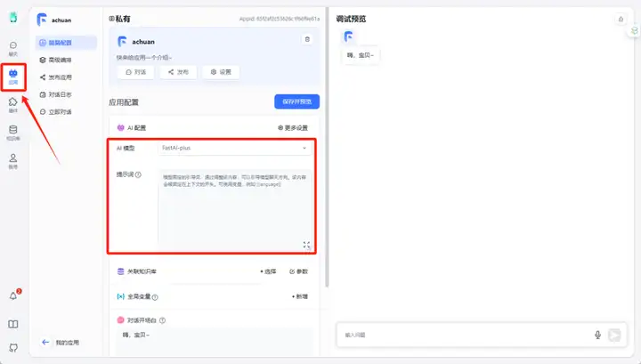
Task: Click the send message button in preview
Action: (x=614, y=335)
